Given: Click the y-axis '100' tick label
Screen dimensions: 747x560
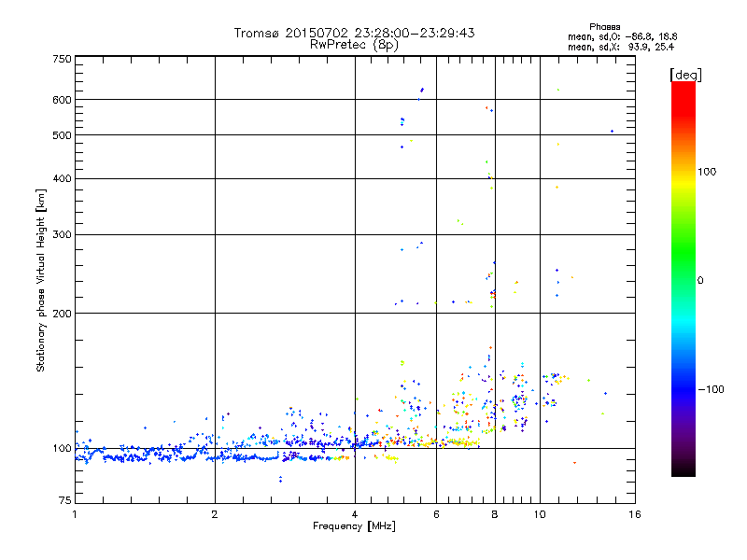Looking at the screenshot, I should 62,448.
